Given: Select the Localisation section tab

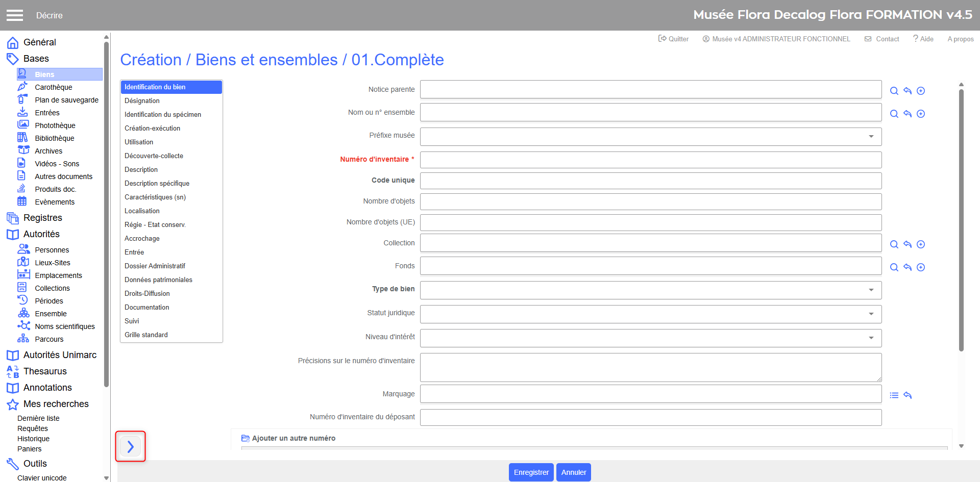Looking at the screenshot, I should [142, 211].
